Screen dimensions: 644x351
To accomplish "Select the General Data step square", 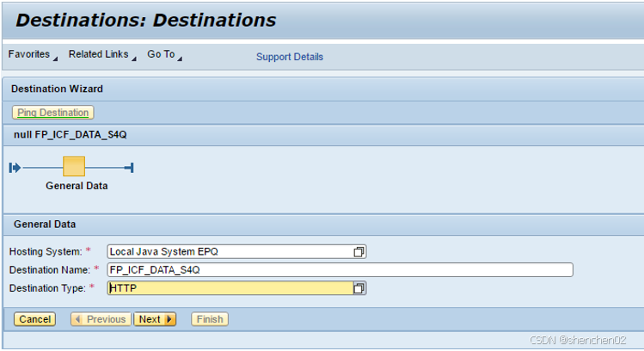I will click(75, 167).
